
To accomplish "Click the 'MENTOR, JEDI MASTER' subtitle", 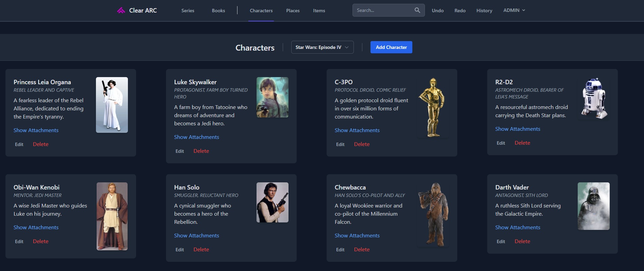I will (37, 195).
